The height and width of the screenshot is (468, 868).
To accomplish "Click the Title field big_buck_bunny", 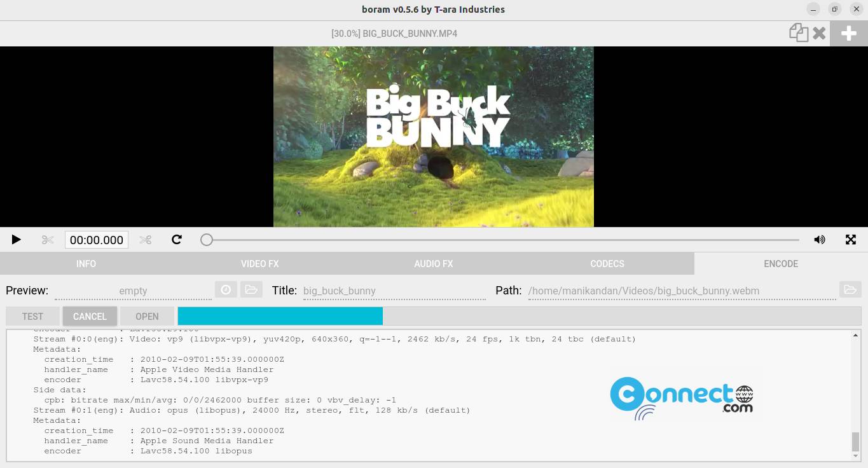I will click(394, 291).
